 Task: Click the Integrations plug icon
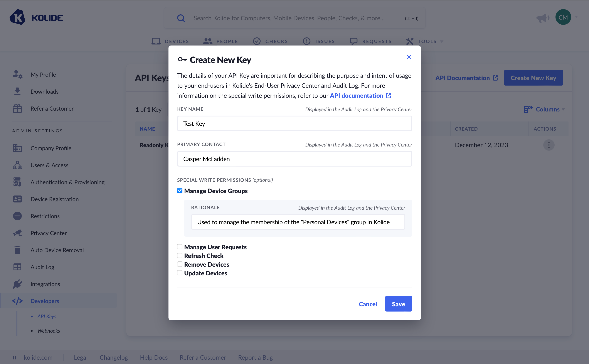[x=17, y=284]
